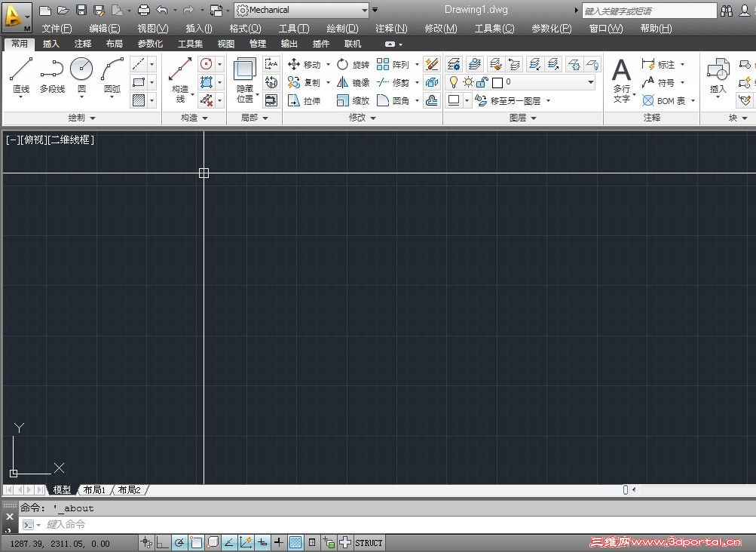This screenshot has height=552, width=756.
Task: Toggle Lineweight display in status bar
Action: tap(279, 543)
